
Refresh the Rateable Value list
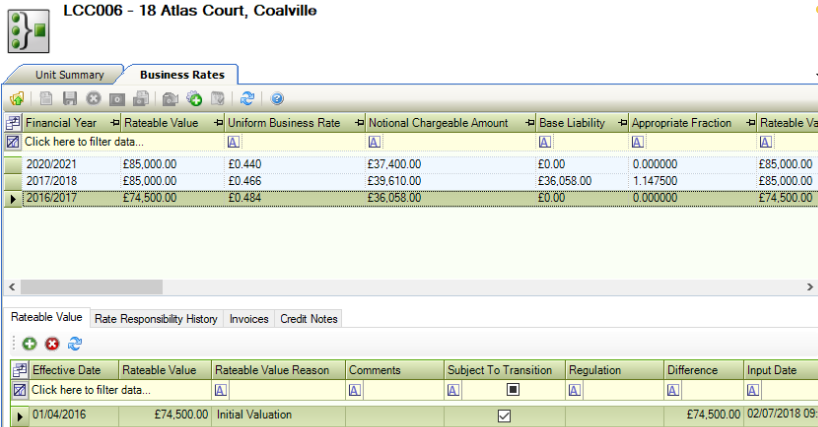(x=74, y=344)
